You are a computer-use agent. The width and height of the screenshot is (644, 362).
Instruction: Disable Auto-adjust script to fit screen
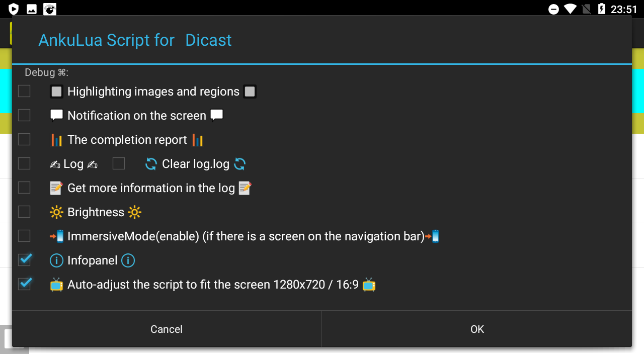coord(25,284)
